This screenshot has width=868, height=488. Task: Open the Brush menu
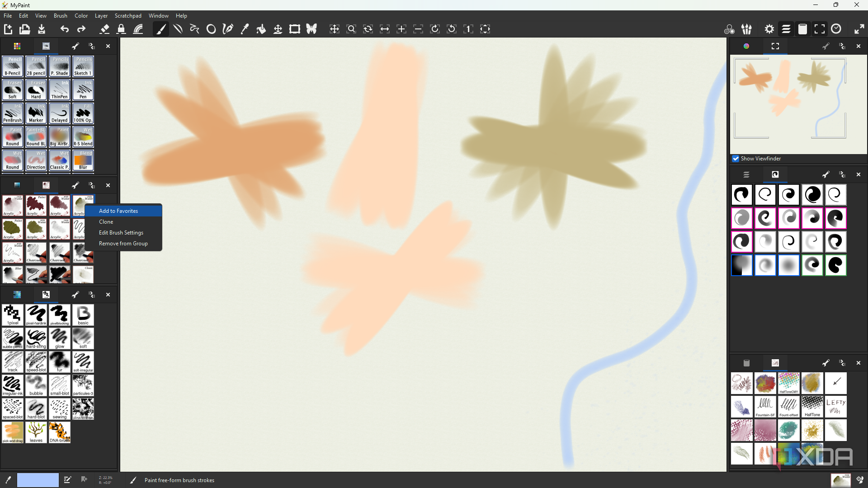(60, 16)
